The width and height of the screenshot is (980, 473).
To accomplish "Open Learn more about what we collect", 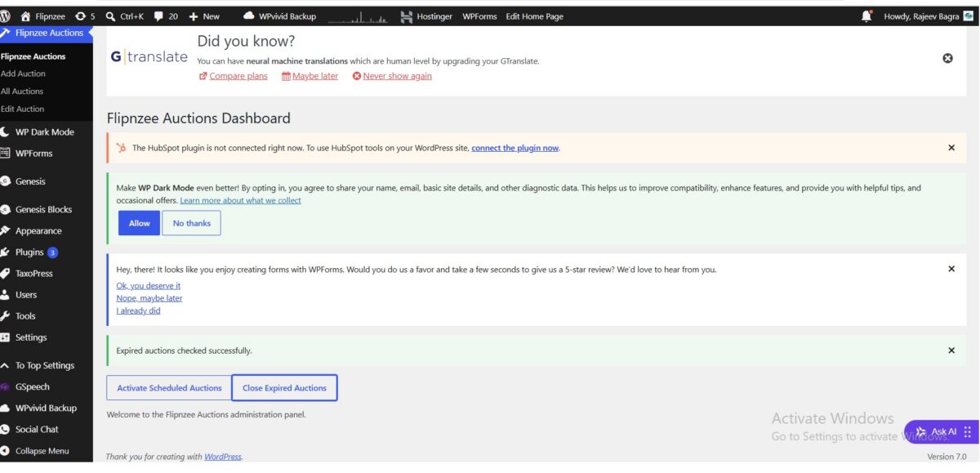I will point(240,200).
